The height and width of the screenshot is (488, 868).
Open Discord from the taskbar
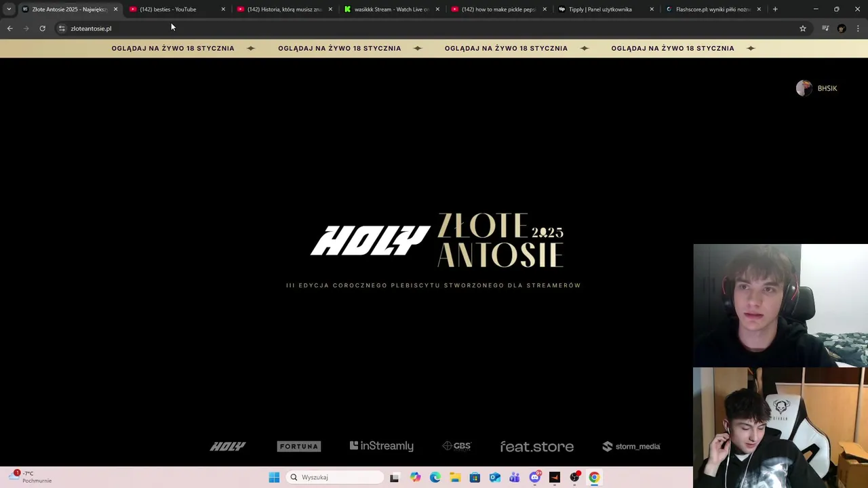pyautogui.click(x=535, y=477)
